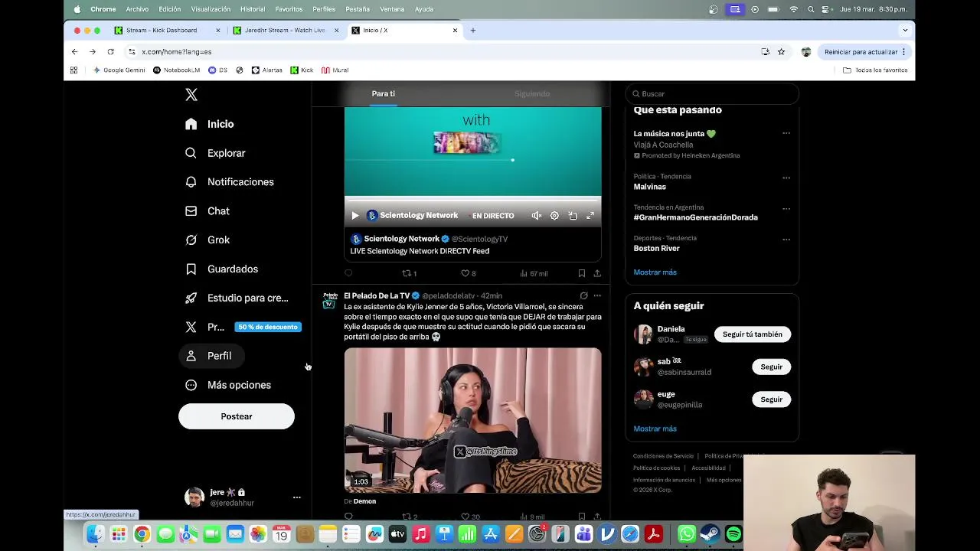Open options for La música nos junta trend
The width and height of the screenshot is (980, 551).
786,133
